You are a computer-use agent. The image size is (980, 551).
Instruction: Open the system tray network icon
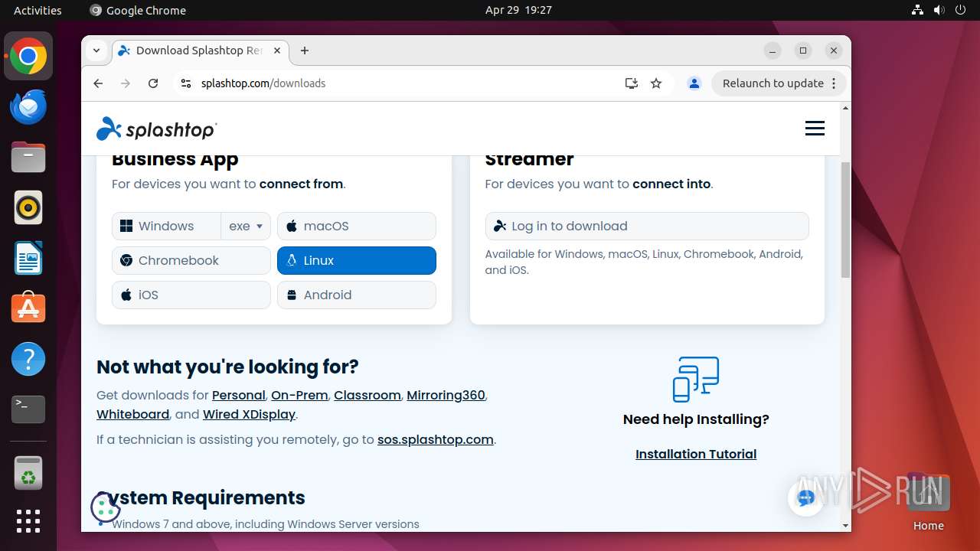tap(917, 10)
